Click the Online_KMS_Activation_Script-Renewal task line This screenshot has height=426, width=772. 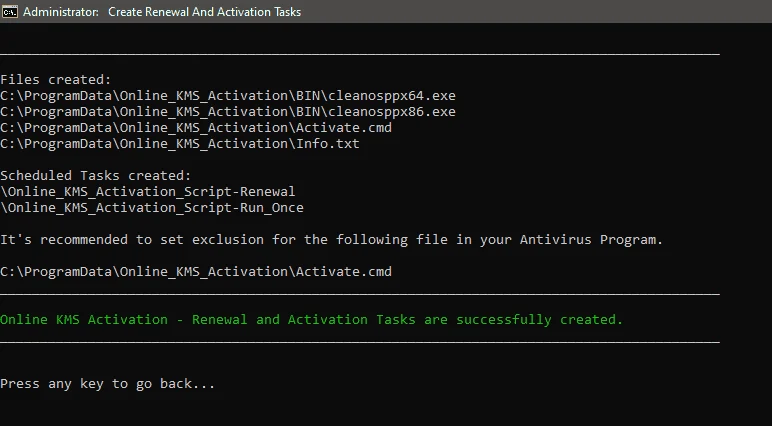tap(148, 192)
